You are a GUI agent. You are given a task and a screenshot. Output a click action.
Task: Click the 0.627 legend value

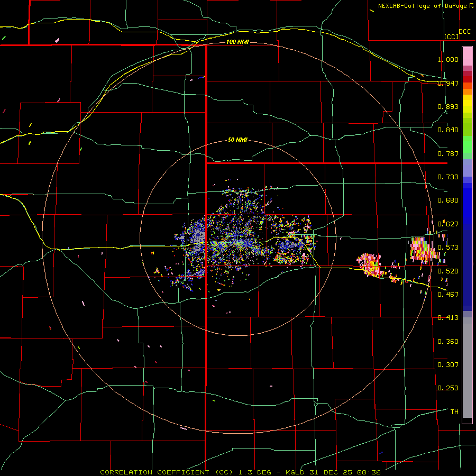pos(448,224)
